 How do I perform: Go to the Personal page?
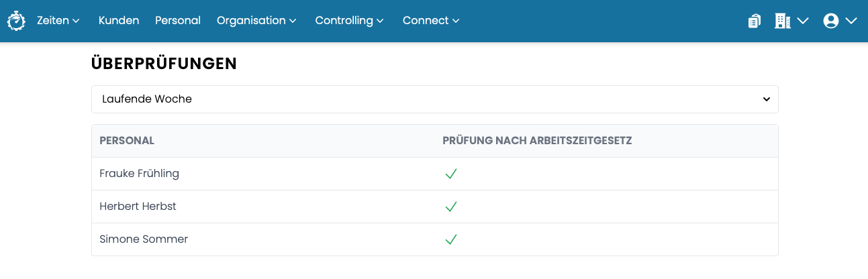[x=178, y=21]
